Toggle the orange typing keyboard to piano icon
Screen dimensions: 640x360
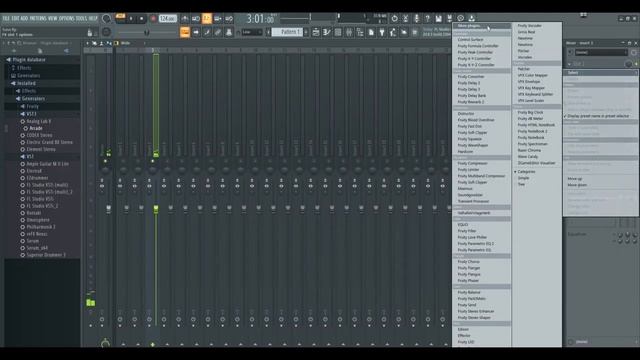185,32
